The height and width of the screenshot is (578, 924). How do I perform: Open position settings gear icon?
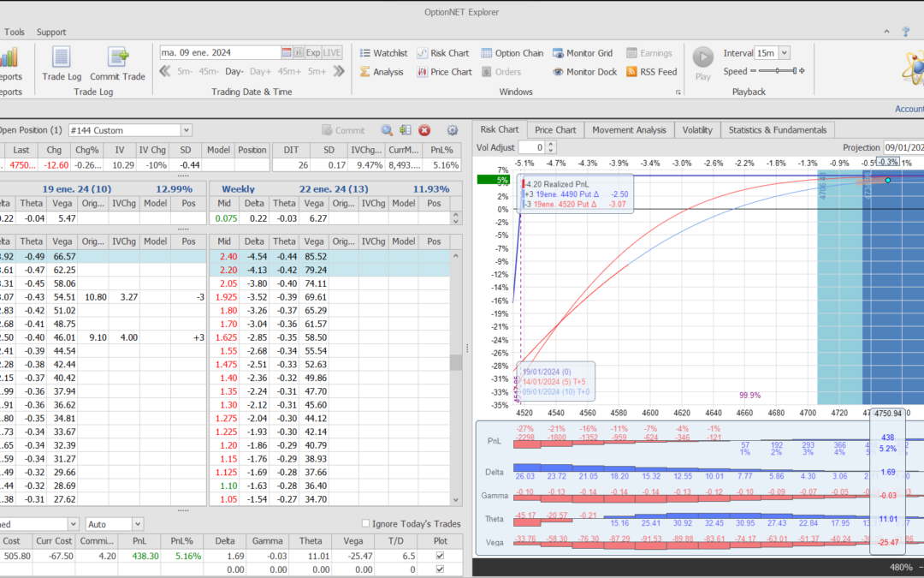453,130
